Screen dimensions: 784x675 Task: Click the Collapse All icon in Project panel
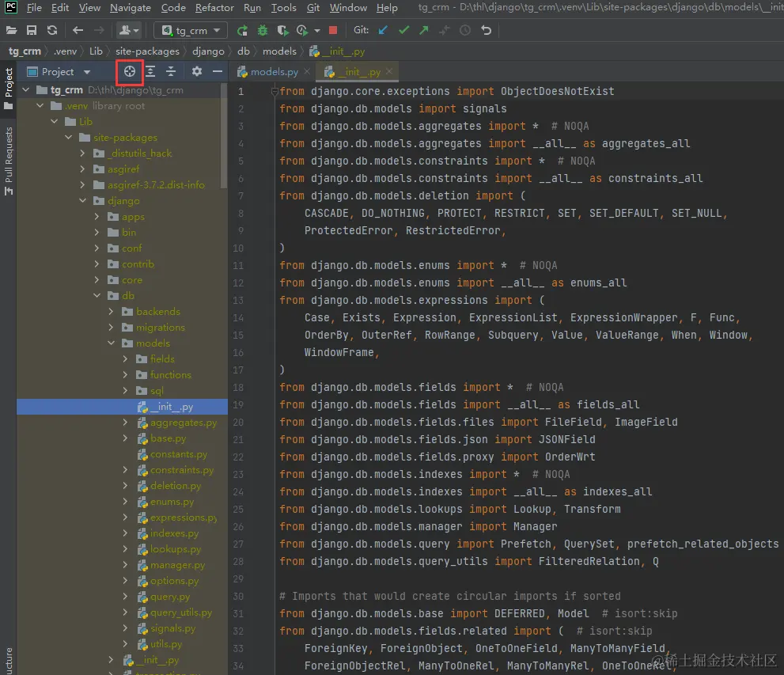coord(171,71)
